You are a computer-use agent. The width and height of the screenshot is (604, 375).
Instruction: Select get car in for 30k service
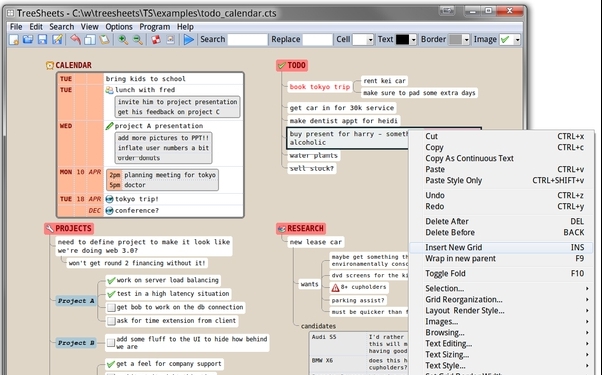tap(342, 108)
